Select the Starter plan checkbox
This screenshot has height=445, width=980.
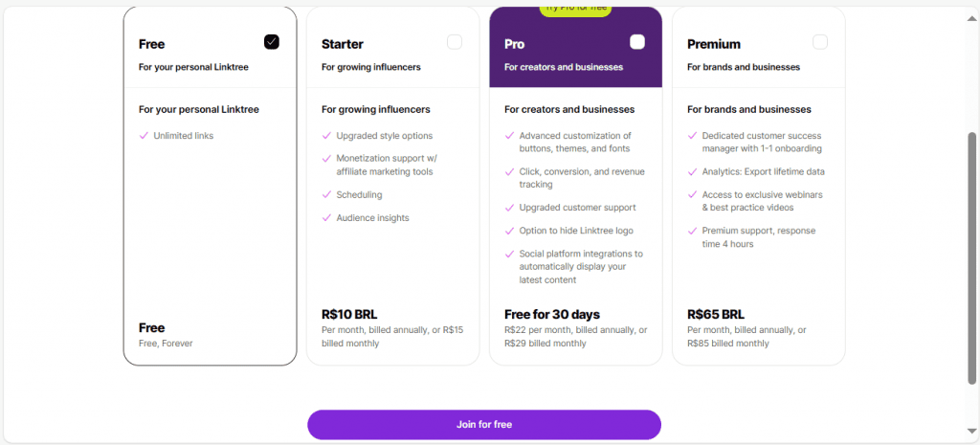click(x=455, y=42)
